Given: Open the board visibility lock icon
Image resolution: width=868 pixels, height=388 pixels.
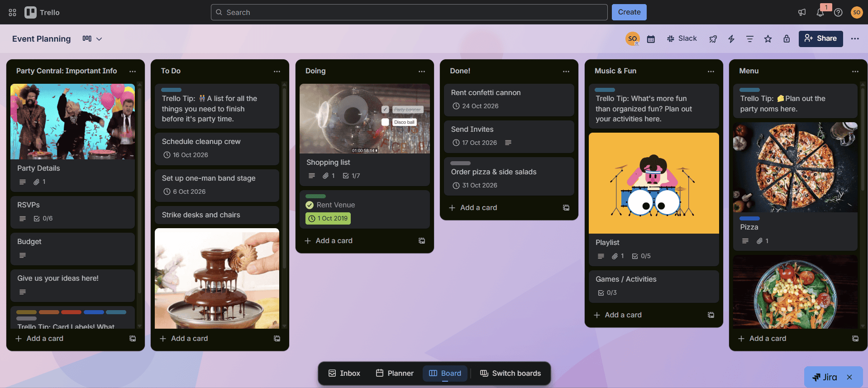Looking at the screenshot, I should tap(787, 39).
